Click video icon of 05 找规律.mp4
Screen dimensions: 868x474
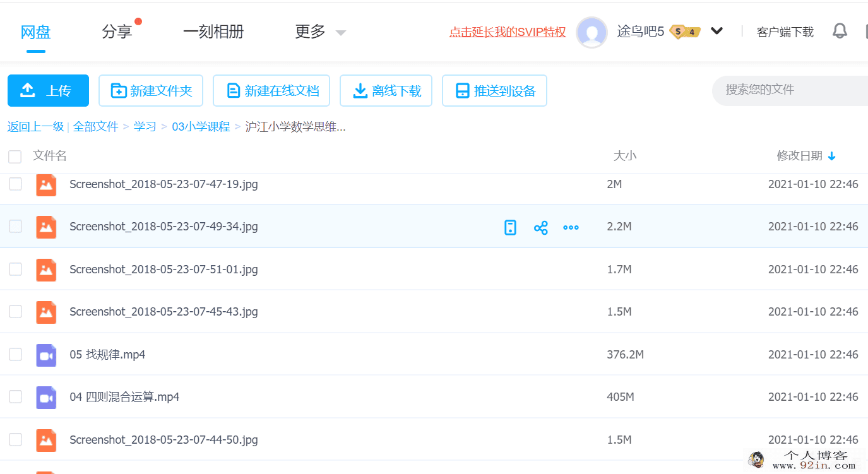click(x=46, y=355)
